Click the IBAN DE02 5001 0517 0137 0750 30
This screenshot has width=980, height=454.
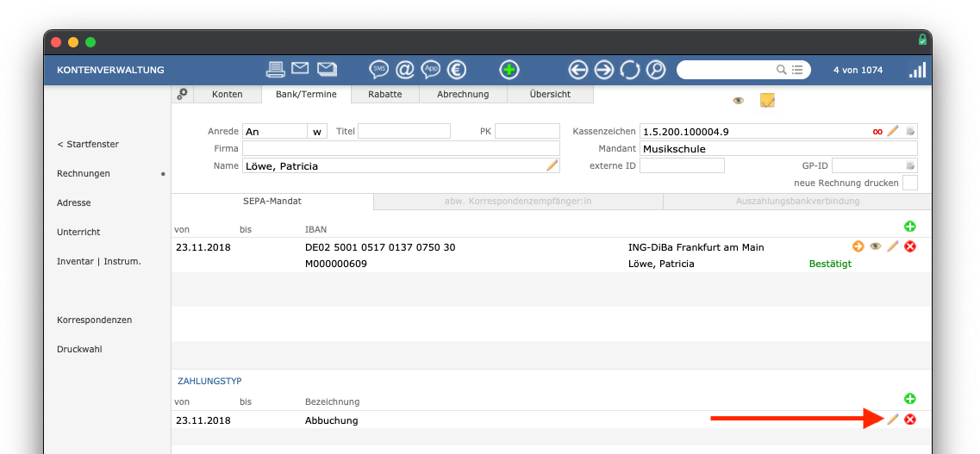[x=380, y=247]
